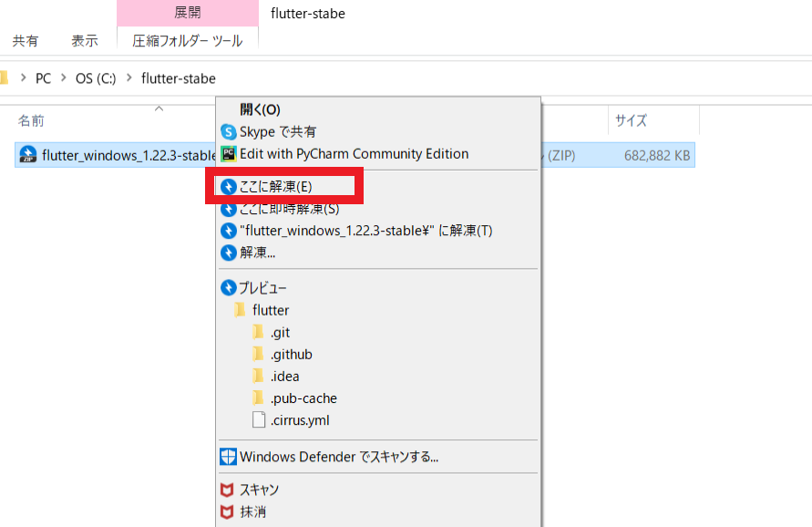Click .idea entry in preview tree
Screen dimensions: 812x527
pos(285,377)
